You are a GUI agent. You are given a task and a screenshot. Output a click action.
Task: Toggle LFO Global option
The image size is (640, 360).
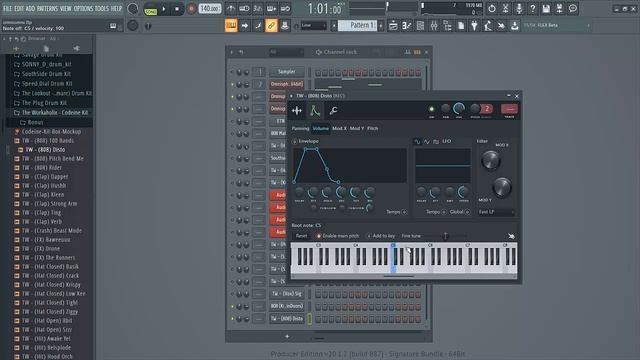coord(467,212)
